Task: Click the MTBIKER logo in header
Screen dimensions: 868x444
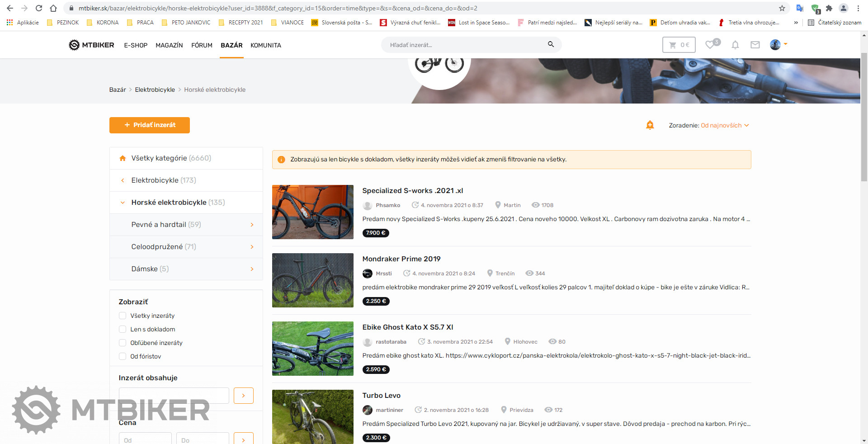Action: coord(91,45)
